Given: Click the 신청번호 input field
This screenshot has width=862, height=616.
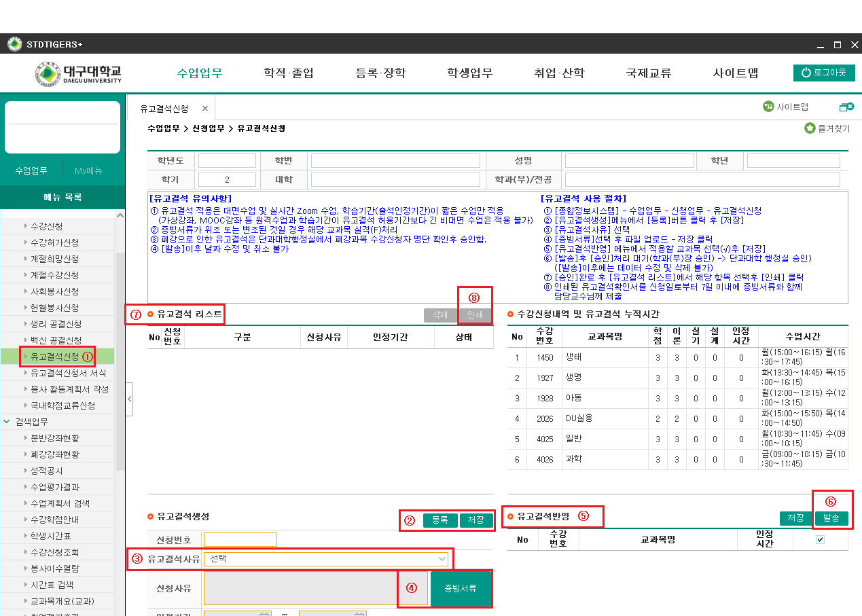Looking at the screenshot, I should coord(240,540).
